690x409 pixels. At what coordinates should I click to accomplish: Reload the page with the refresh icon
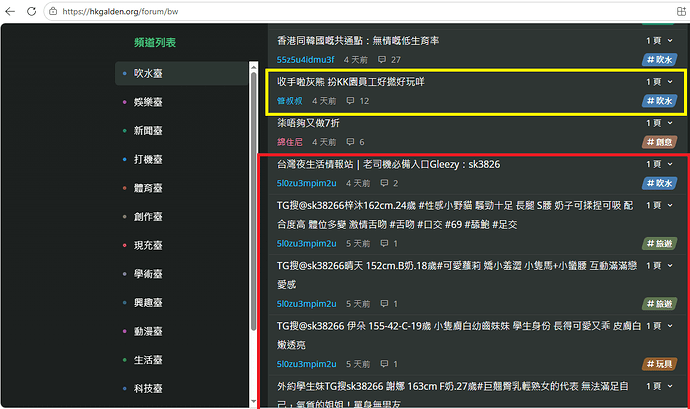[x=31, y=11]
